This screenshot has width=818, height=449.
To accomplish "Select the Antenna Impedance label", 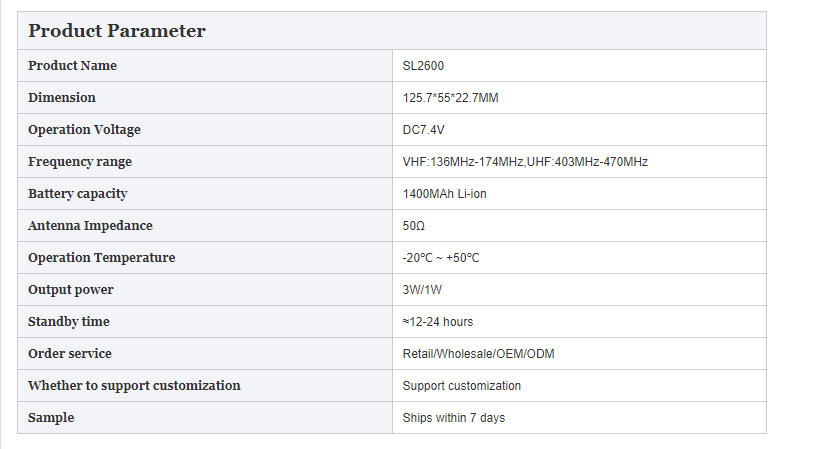I will point(90,225).
